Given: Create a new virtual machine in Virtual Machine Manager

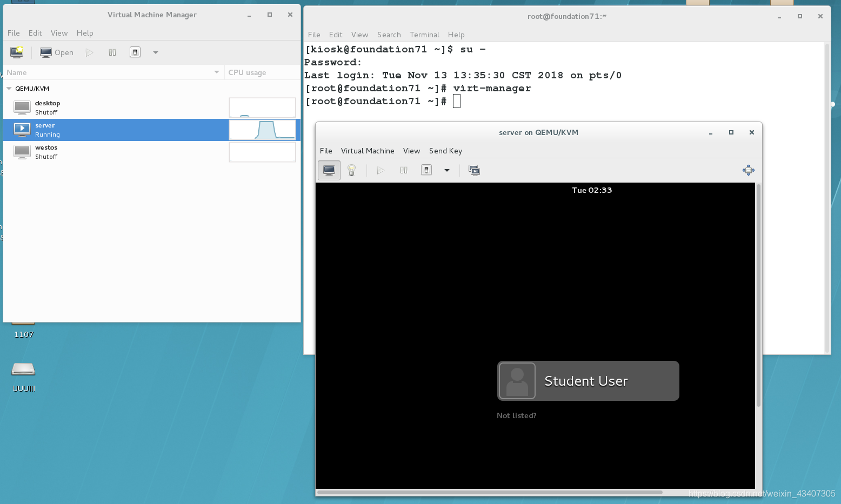Looking at the screenshot, I should point(17,52).
